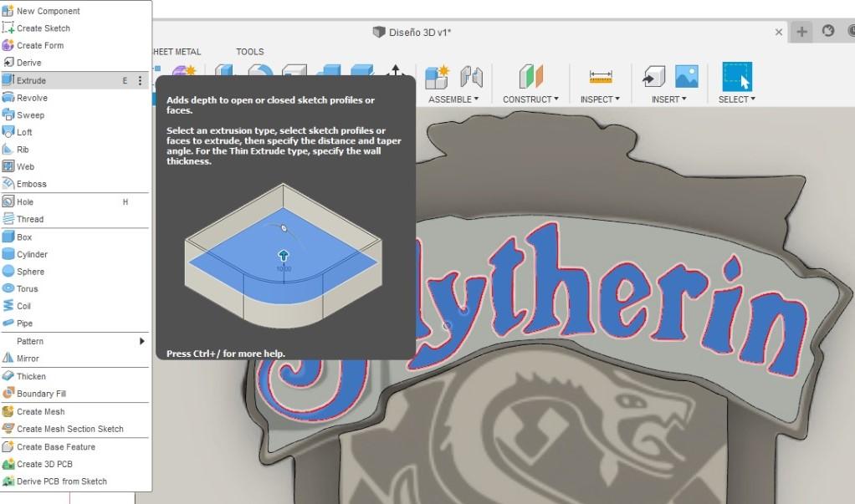Create a Cylinder primitive
Viewport: 855px width, 504px height.
click(75, 254)
